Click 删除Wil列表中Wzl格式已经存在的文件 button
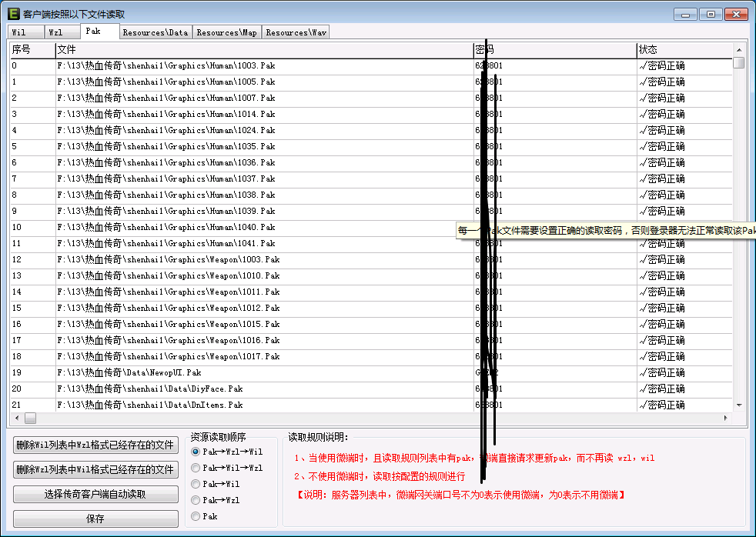The height and width of the screenshot is (537, 756). pos(95,445)
